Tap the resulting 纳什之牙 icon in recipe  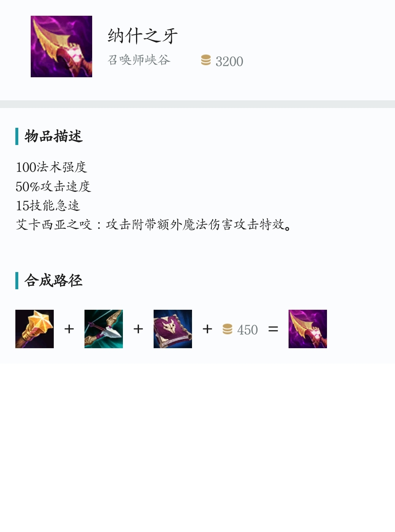[308, 329]
